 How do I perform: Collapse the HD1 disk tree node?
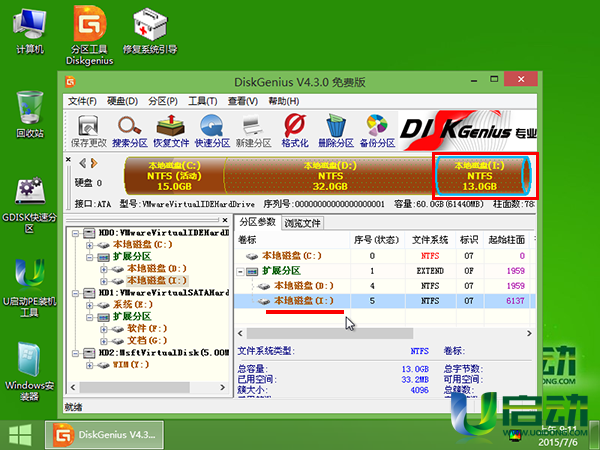click(75, 293)
